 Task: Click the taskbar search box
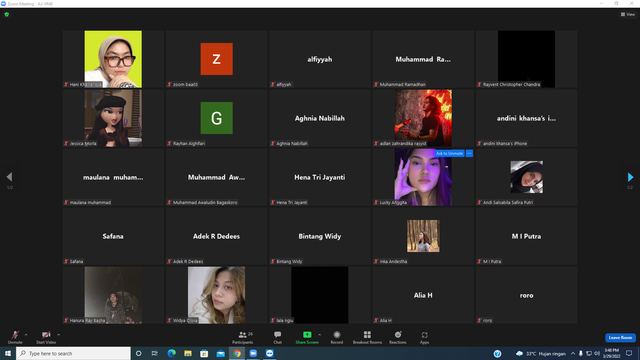point(73,353)
